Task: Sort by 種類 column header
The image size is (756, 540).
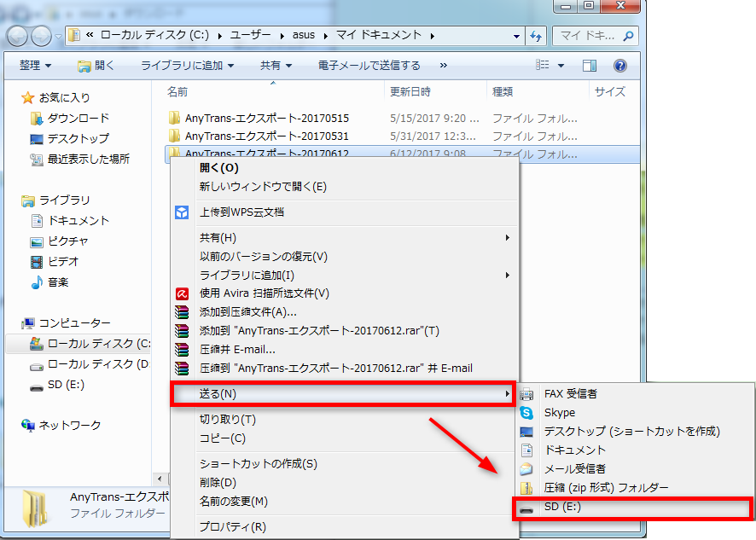Action: (x=503, y=91)
